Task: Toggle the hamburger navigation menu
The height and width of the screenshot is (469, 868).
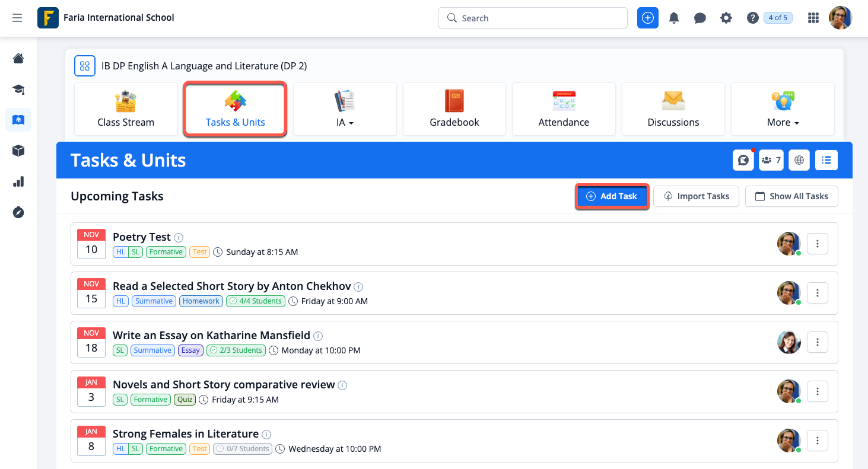Action: click(17, 18)
